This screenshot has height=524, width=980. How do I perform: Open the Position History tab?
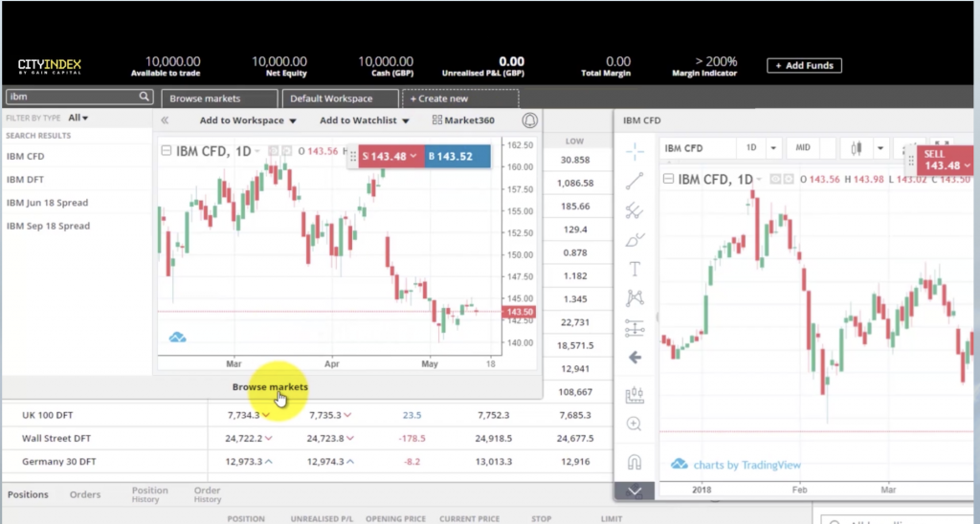tap(149, 494)
